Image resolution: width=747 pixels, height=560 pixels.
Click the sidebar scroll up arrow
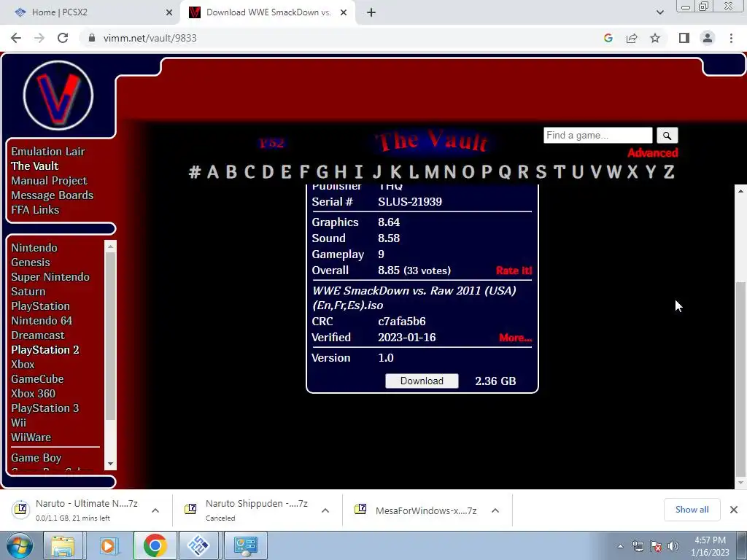click(x=111, y=246)
